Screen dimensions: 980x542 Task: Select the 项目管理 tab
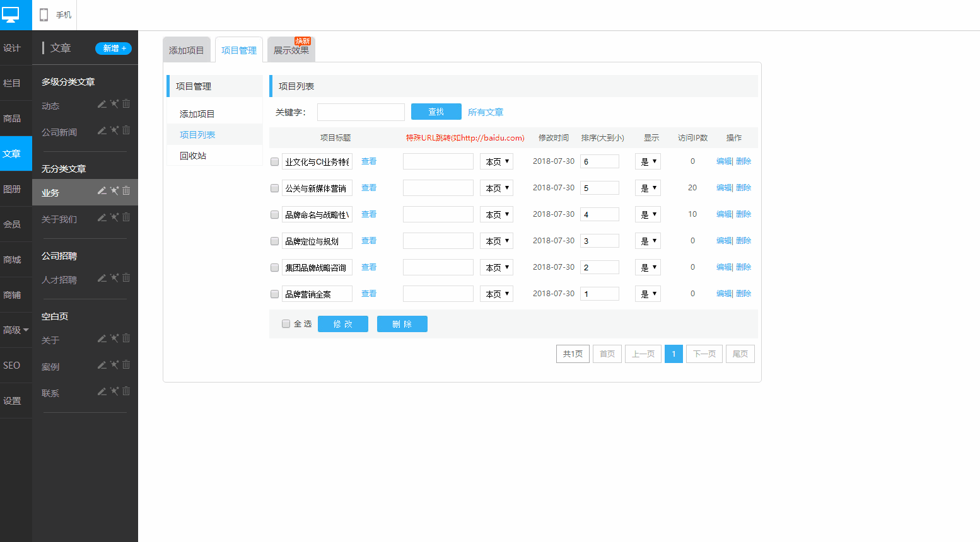click(239, 50)
